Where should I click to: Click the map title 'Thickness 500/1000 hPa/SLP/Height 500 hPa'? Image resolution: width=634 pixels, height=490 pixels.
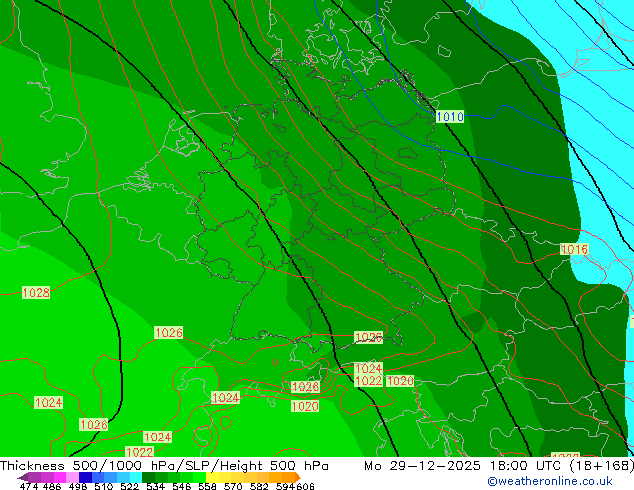[164, 466]
